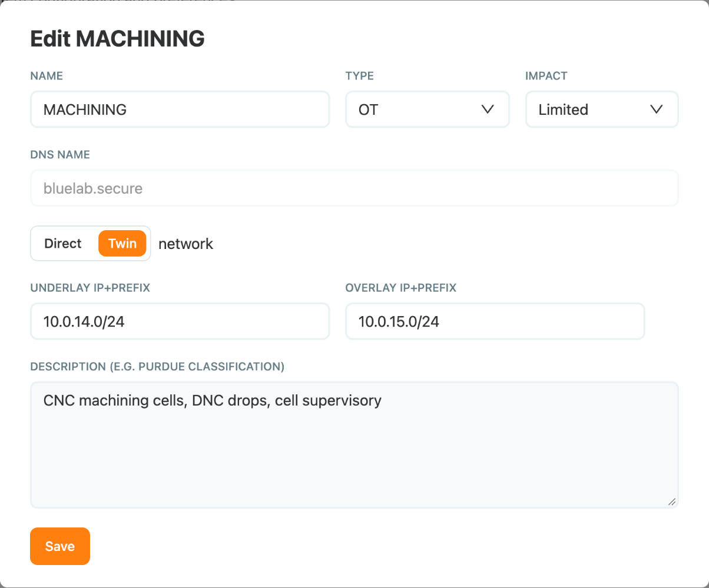This screenshot has width=709, height=588.
Task: Edit the Underlay IP+Prefix field
Action: pyautogui.click(x=180, y=321)
